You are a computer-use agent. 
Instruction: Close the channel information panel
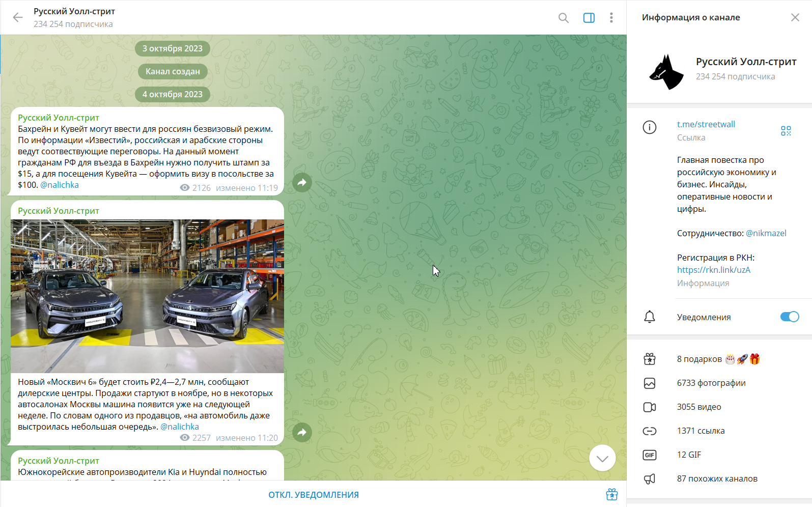coord(795,18)
